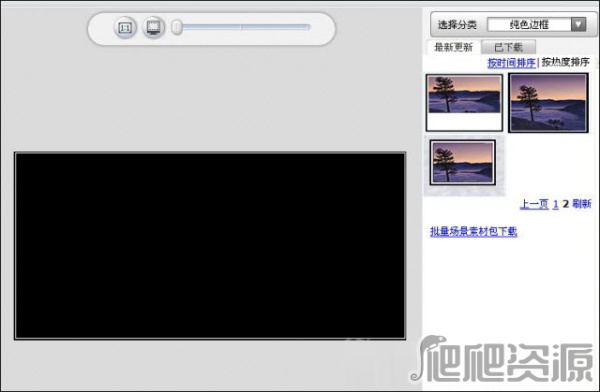Select the black border frame thumbnail
The image size is (600, 392).
tap(548, 103)
